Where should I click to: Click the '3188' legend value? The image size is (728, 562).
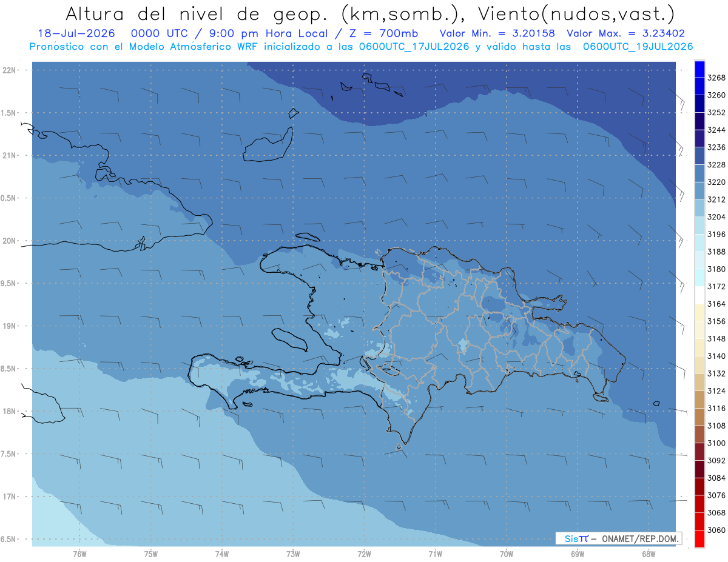(x=716, y=252)
